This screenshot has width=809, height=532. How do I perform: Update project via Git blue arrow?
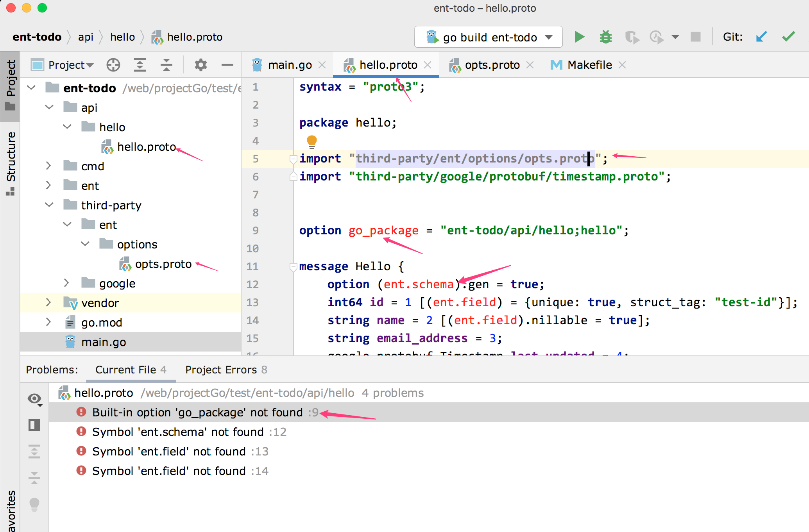tap(761, 37)
